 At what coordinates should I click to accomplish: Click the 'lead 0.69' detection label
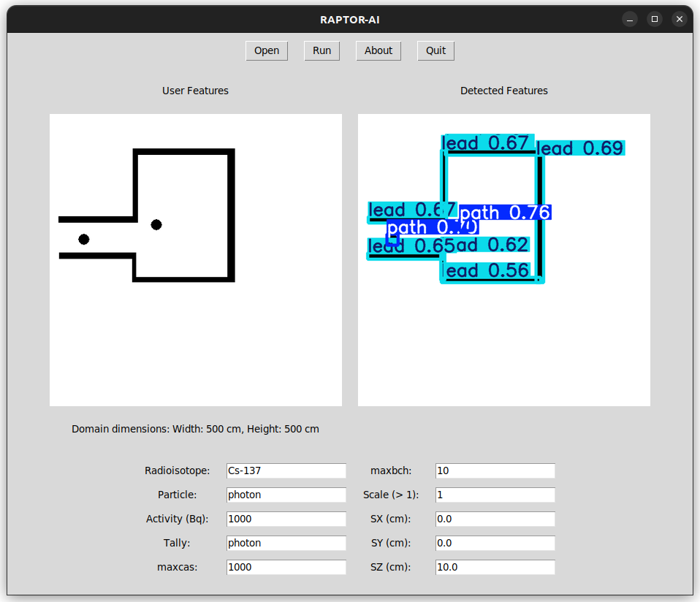tap(580, 149)
